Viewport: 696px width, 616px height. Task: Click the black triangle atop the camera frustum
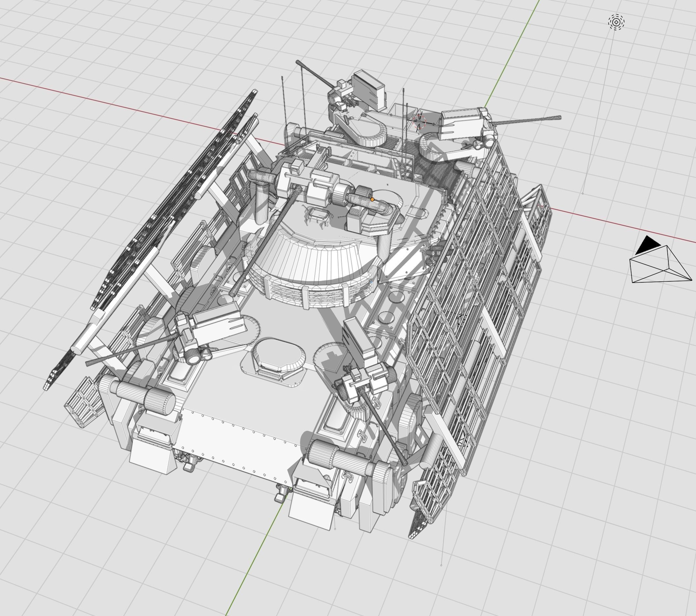[648, 245]
